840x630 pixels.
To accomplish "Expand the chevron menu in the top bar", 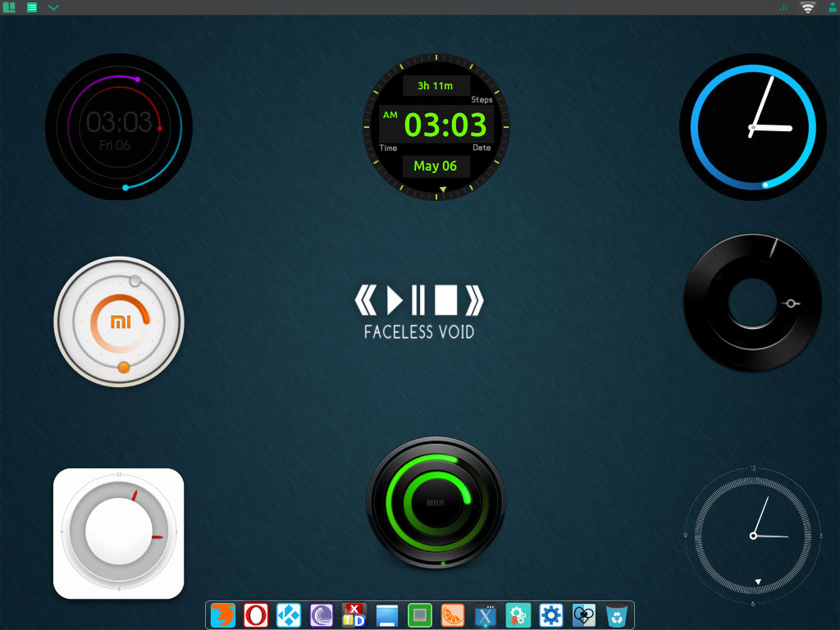I will tap(52, 7).
